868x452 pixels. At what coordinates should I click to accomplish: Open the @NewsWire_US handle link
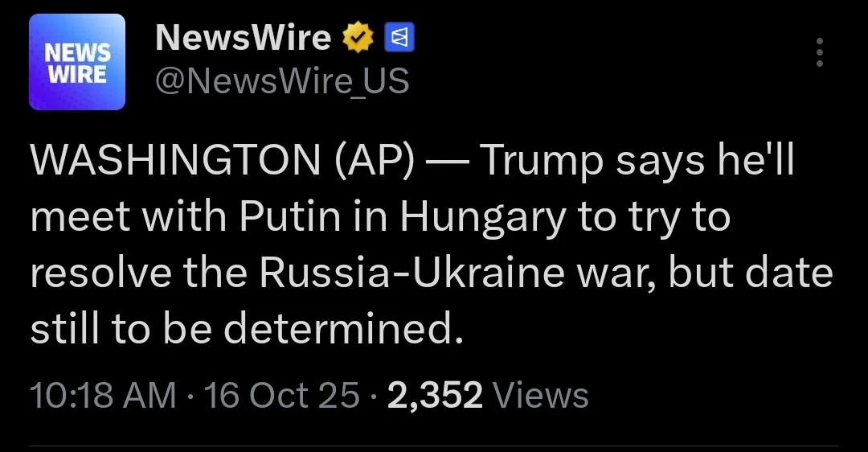point(281,80)
